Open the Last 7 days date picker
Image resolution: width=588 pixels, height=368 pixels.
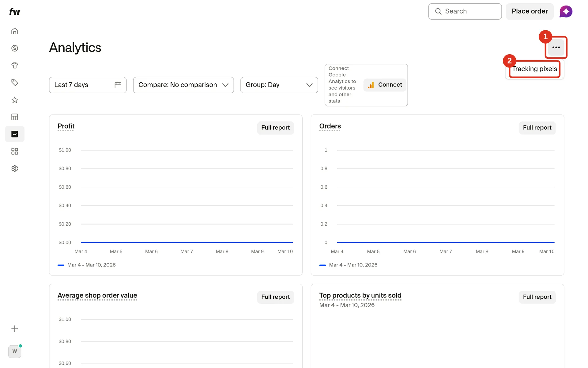(88, 85)
